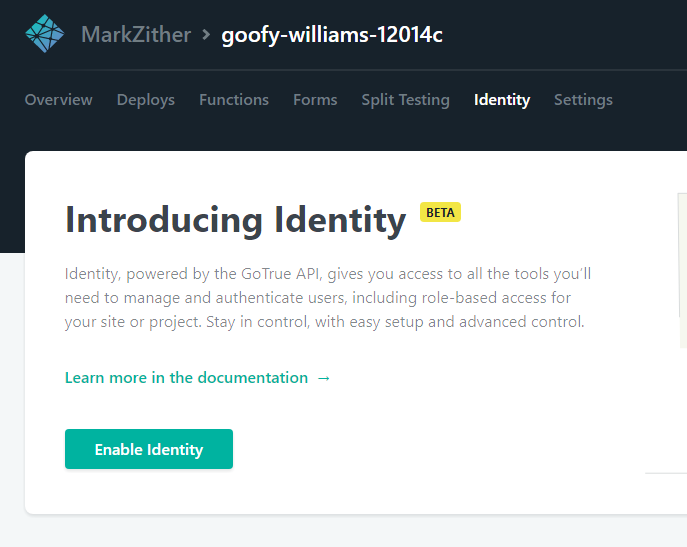The height and width of the screenshot is (547, 687).
Task: Go to the Functions tab
Action: point(234,100)
